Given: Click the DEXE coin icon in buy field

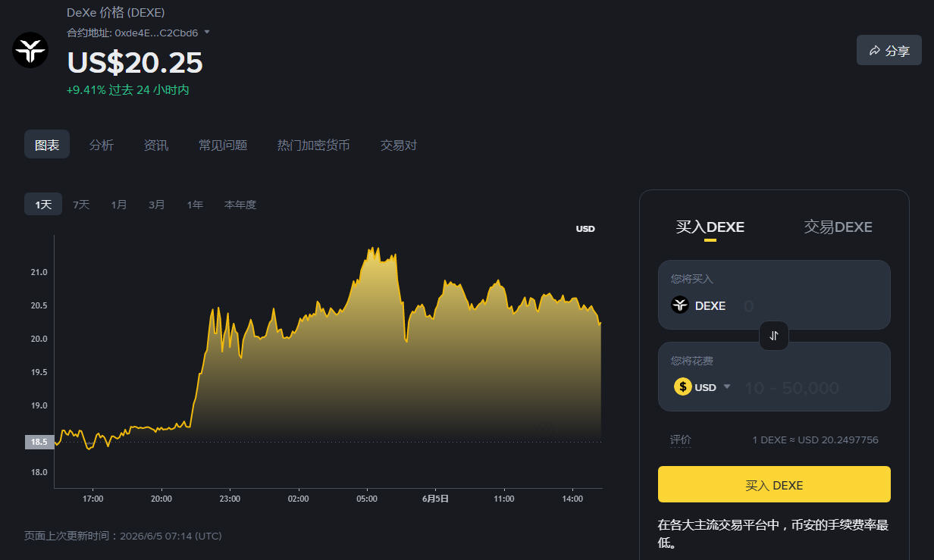Looking at the screenshot, I should click(680, 305).
